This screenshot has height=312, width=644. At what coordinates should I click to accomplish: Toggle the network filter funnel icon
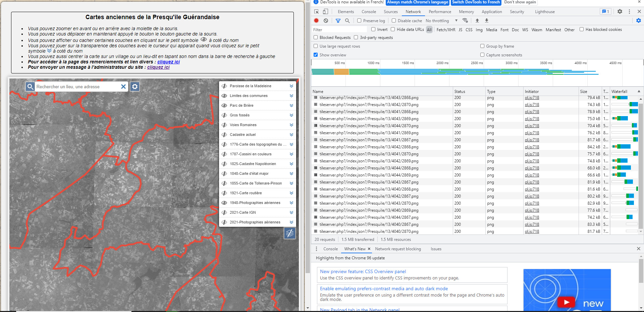[x=338, y=20]
